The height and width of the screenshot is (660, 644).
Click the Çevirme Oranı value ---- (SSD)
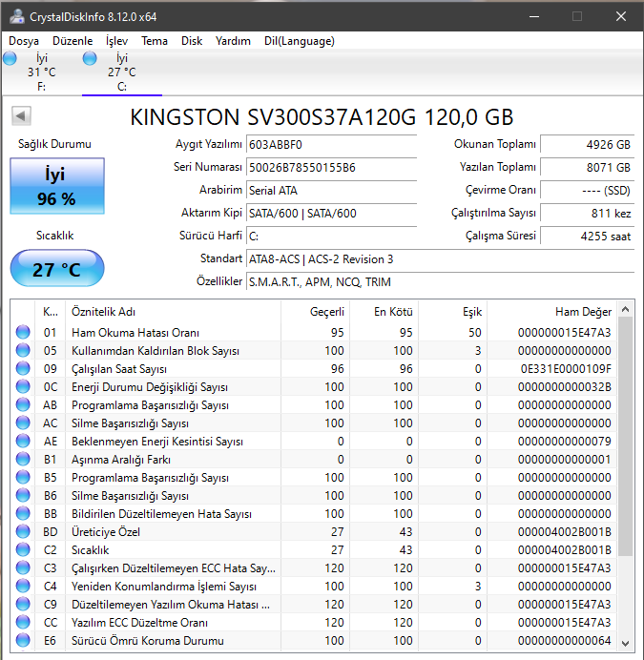(x=587, y=190)
